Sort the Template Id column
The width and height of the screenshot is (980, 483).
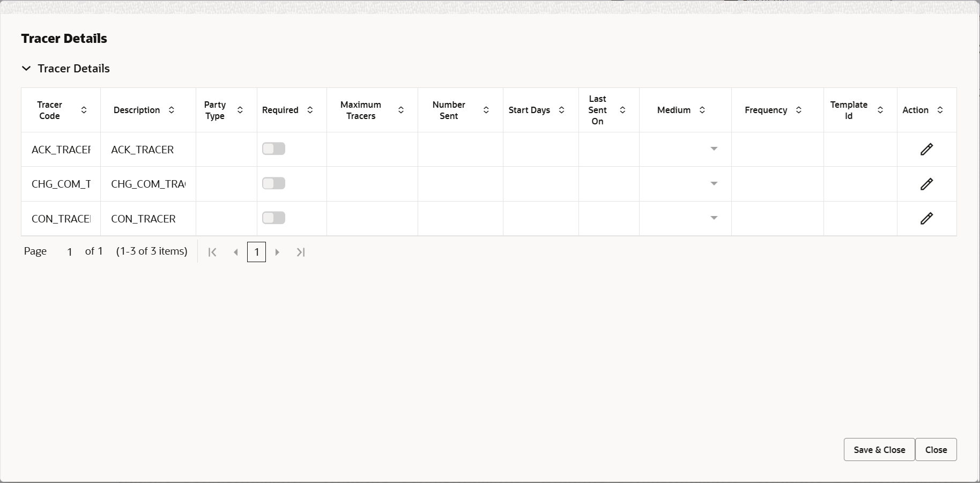(x=880, y=110)
